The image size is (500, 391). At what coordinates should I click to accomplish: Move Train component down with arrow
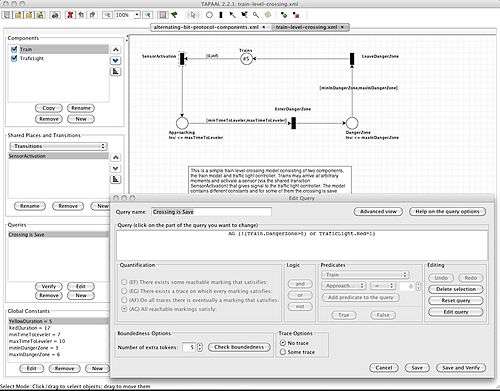tap(115, 61)
